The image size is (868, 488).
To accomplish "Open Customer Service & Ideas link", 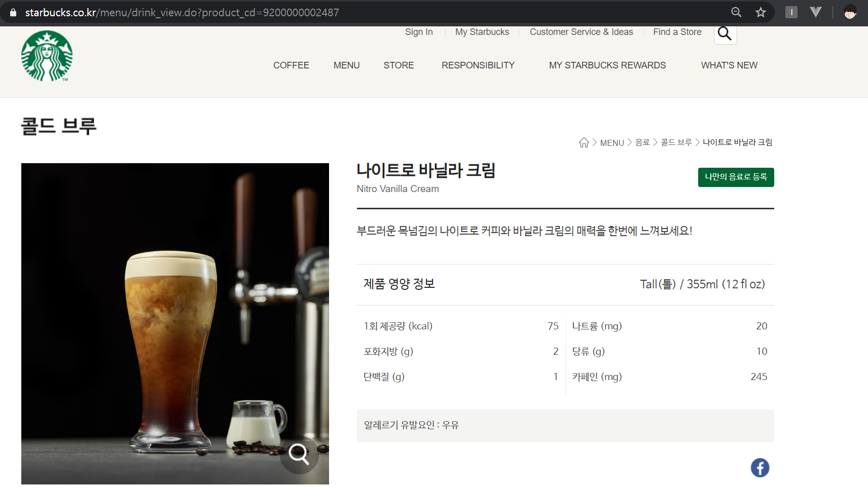I will 582,32.
